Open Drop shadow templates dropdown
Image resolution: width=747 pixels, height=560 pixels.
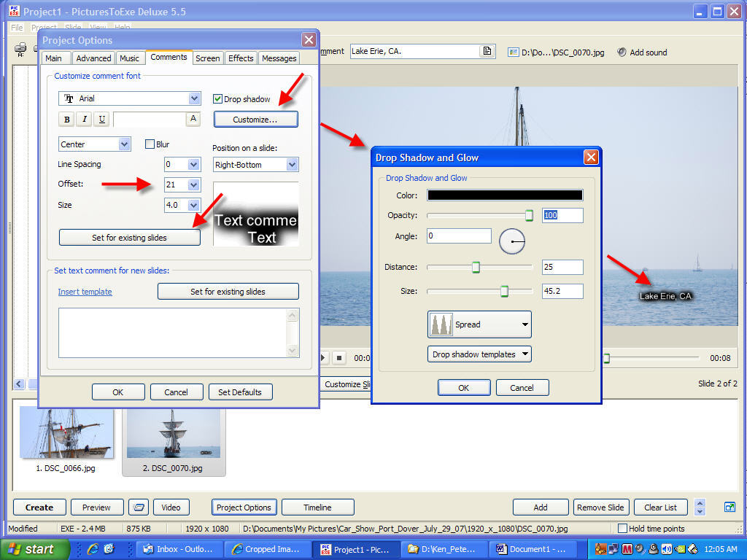tap(479, 354)
